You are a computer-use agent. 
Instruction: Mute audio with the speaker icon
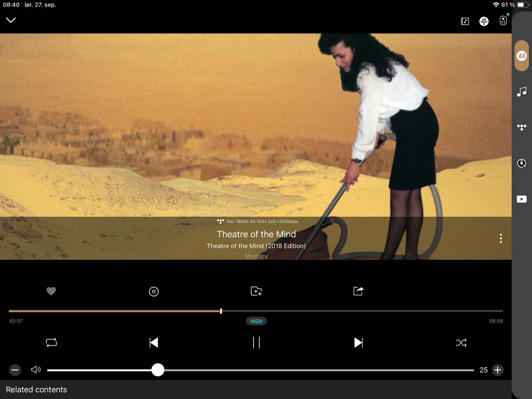pos(36,369)
